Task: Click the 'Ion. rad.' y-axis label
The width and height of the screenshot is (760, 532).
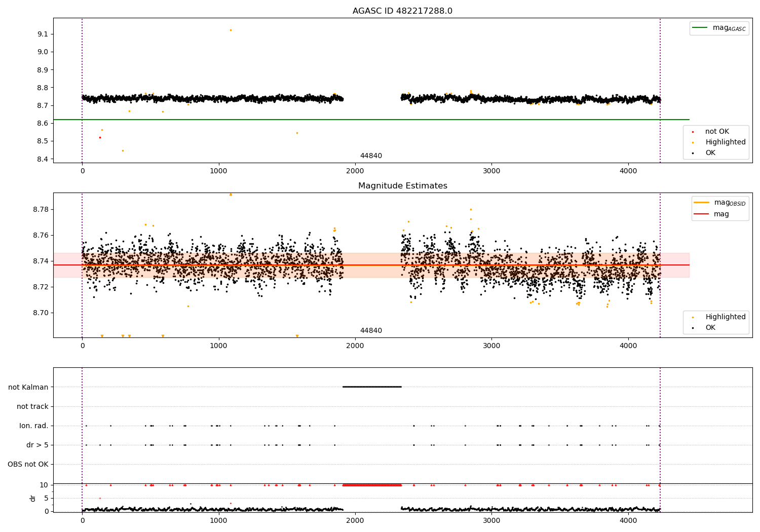Action: (34, 426)
